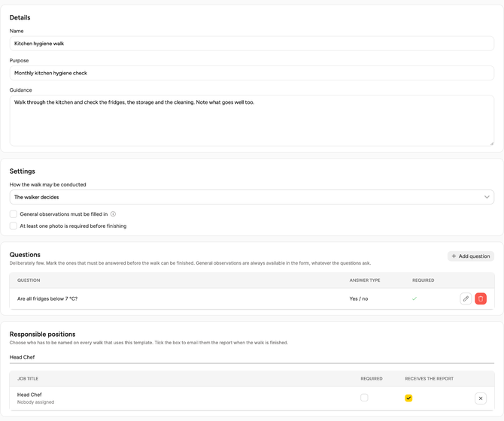The width and height of the screenshot is (504, 421).
Task: Open info icon beside General observations option
Action: pos(113,214)
